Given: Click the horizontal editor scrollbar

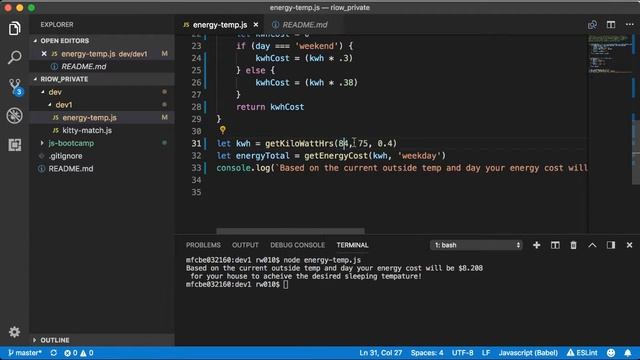Looking at the screenshot, I should coord(290,231).
